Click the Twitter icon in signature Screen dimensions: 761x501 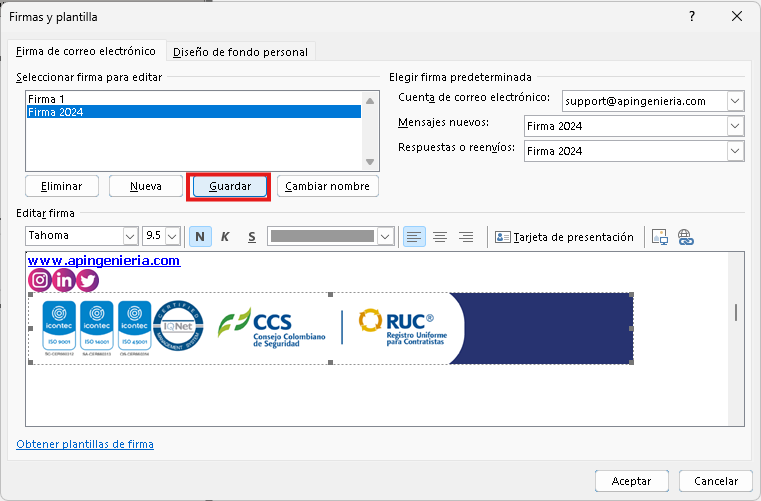pyautogui.click(x=87, y=280)
